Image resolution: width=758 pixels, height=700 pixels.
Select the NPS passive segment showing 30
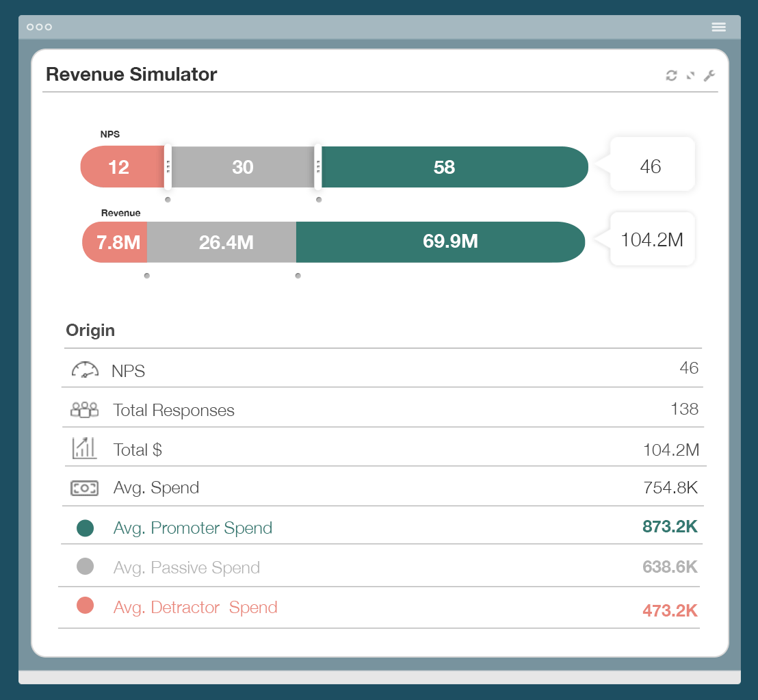(x=243, y=167)
